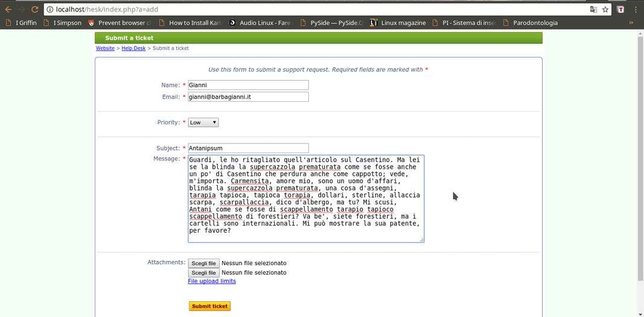The height and width of the screenshot is (317, 644).
Task: Click the Email input field
Action: point(248,97)
